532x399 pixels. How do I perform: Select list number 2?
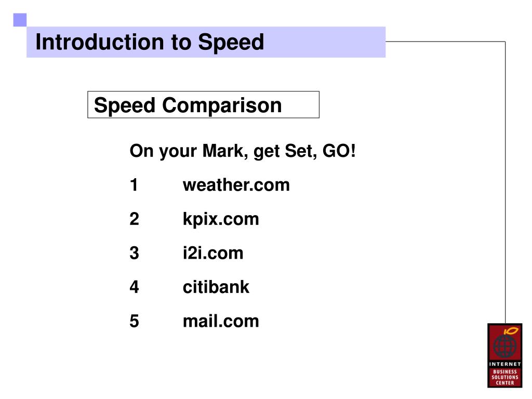click(134, 219)
